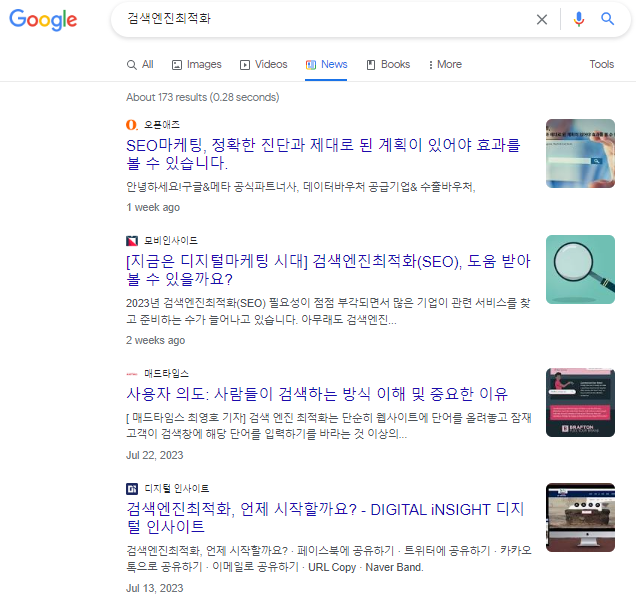This screenshot has height=596, width=636.
Task: Open the 지금은 디지털마케팅 시대 headline
Action: 328,270
